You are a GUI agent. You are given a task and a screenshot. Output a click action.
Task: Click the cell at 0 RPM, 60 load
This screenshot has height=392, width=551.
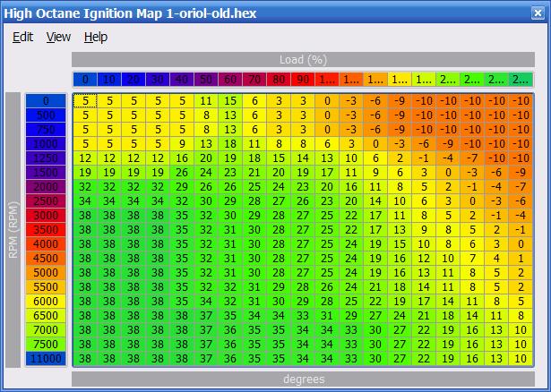coord(230,101)
